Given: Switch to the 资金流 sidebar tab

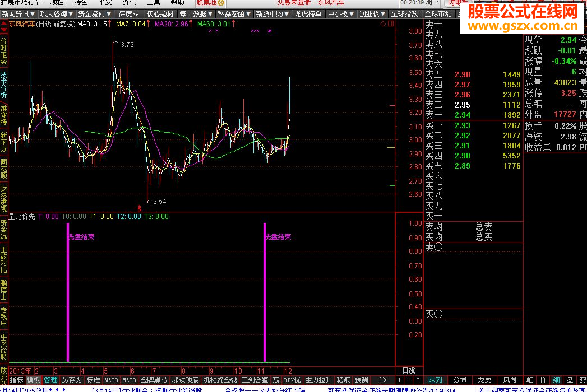Looking at the screenshot, I should pos(4,229).
